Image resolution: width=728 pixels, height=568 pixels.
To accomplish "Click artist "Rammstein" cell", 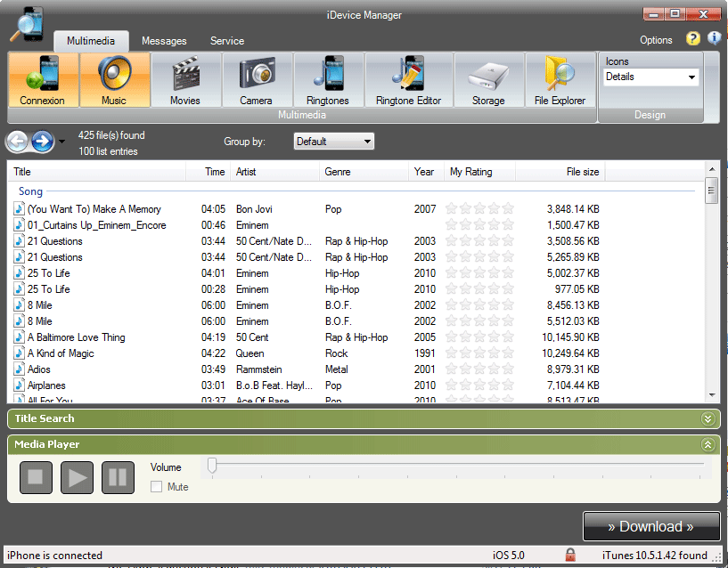I will [x=259, y=369].
